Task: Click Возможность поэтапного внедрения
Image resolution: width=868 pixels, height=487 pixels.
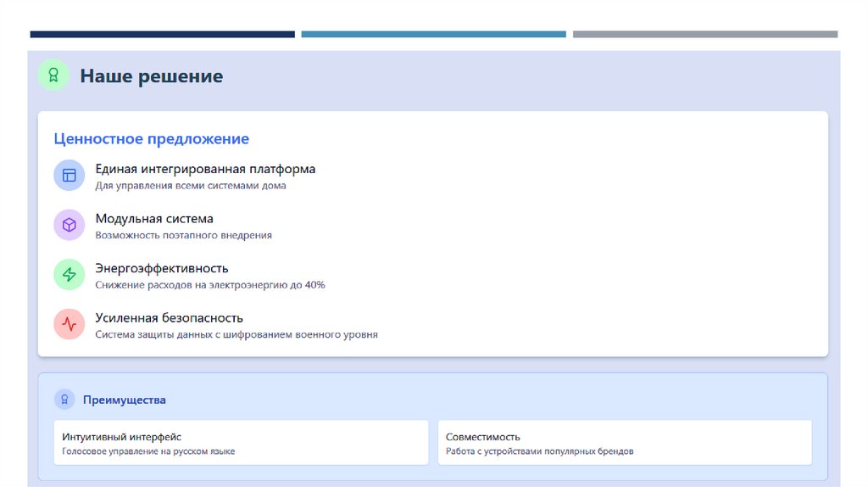Action: [183, 236]
